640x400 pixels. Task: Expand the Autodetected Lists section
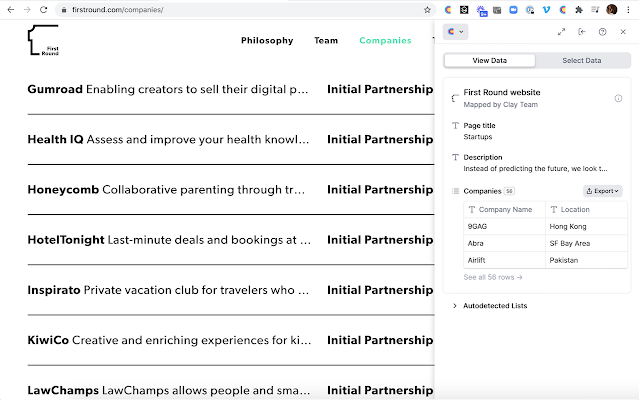point(490,306)
